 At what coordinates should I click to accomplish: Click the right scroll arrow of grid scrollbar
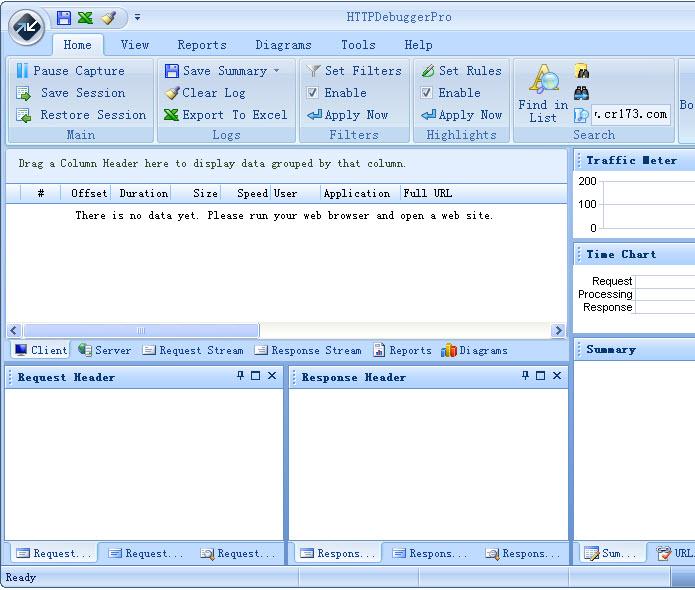coord(558,330)
